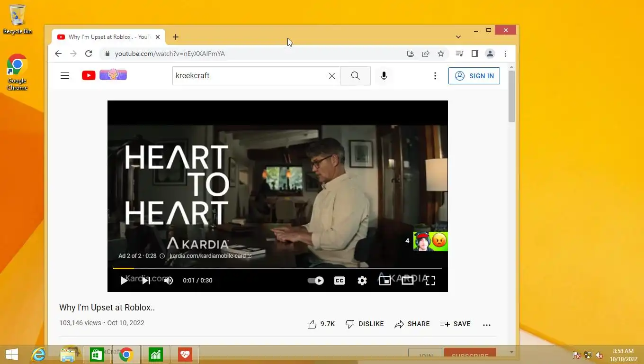644x364 pixels.
Task: Activate miniplayer mode icon
Action: (385, 281)
